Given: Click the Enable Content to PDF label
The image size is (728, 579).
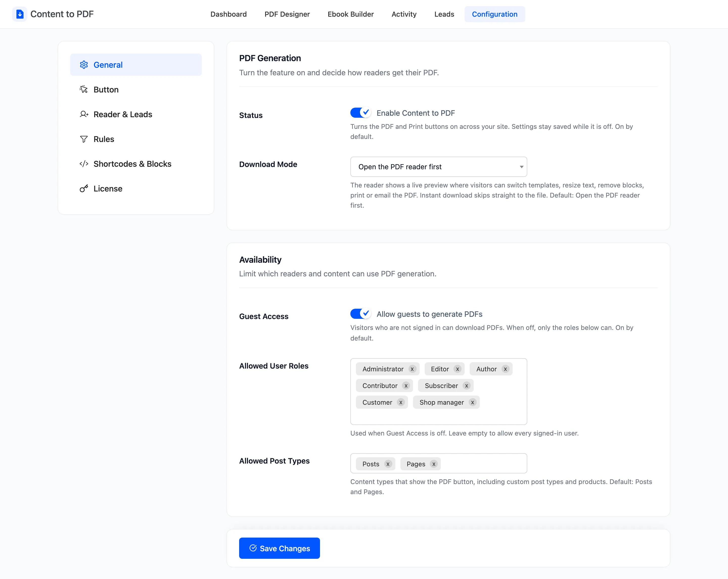Looking at the screenshot, I should pos(416,113).
